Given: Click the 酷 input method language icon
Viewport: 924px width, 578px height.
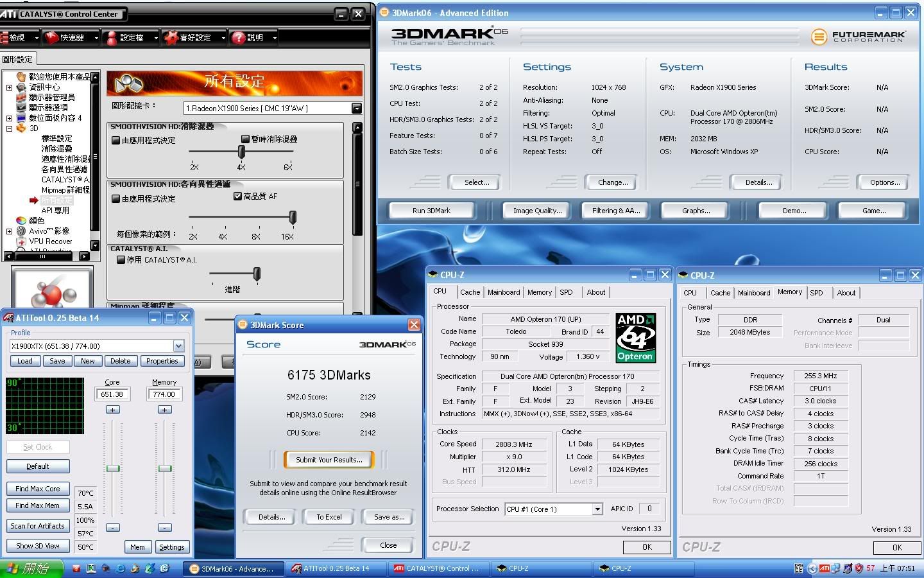Looking at the screenshot, I should coord(799,568).
